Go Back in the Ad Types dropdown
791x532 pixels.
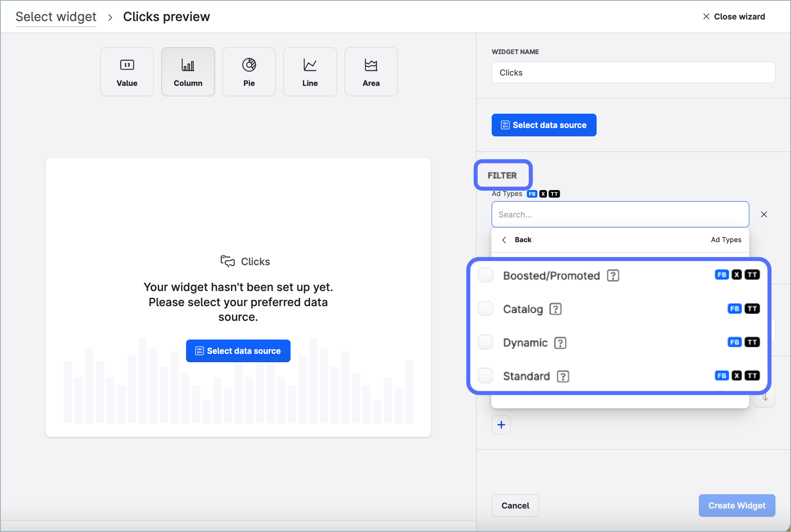517,240
